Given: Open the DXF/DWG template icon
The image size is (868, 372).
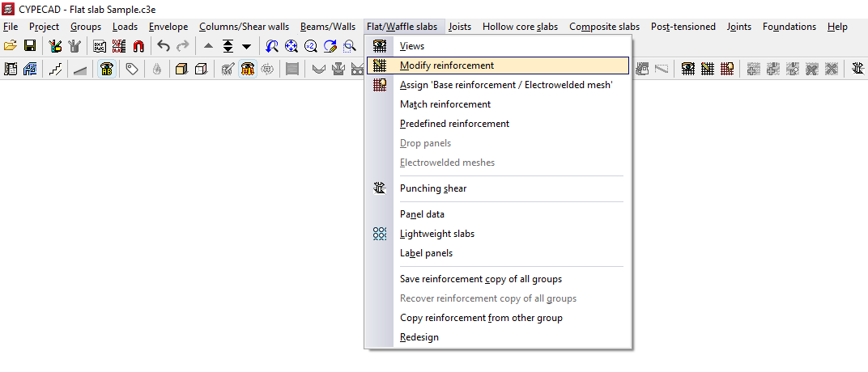Looking at the screenshot, I should 100,46.
